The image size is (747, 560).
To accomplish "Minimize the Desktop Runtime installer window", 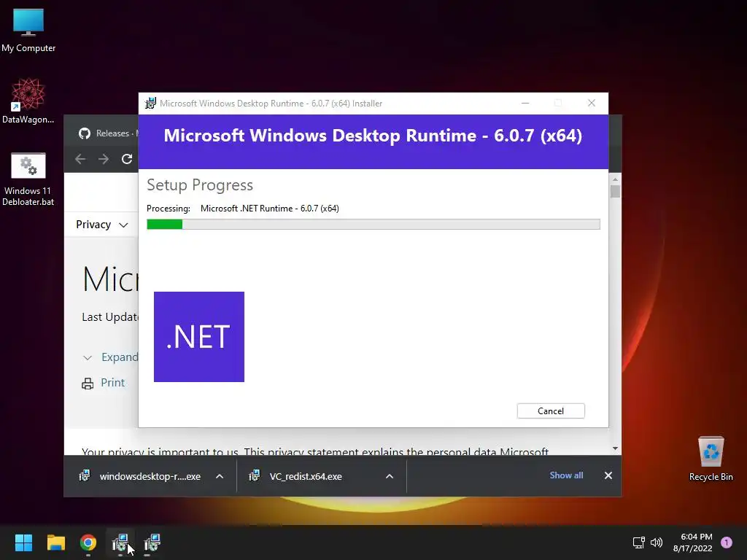I will (x=525, y=104).
